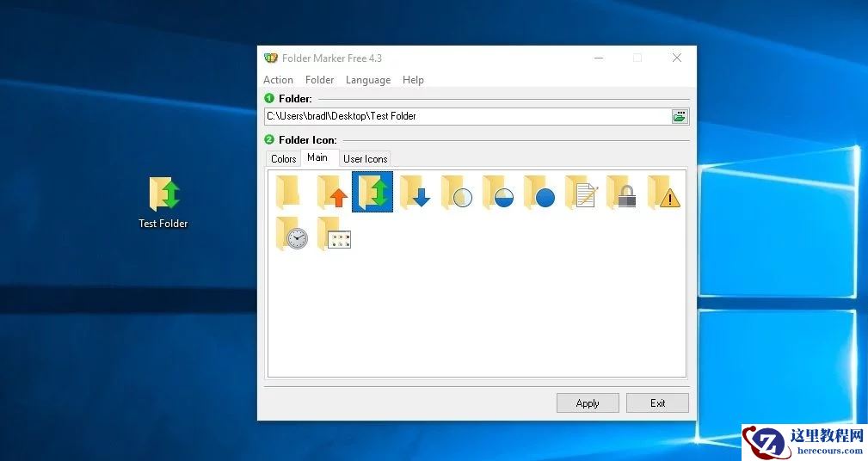The width and height of the screenshot is (868, 461).
Task: Select the half-filled circle folder icon
Action: coord(498,192)
